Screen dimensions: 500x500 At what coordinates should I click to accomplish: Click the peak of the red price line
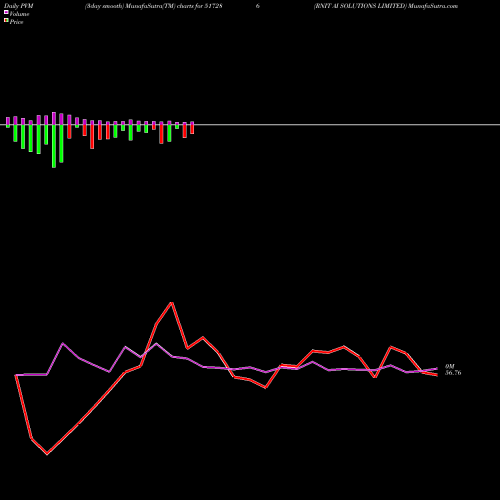coord(172,303)
